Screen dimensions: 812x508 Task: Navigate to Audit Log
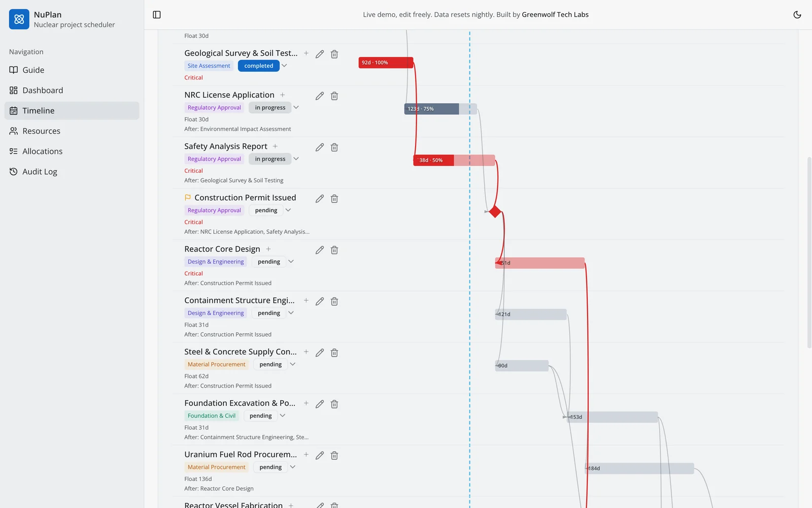pos(72,172)
